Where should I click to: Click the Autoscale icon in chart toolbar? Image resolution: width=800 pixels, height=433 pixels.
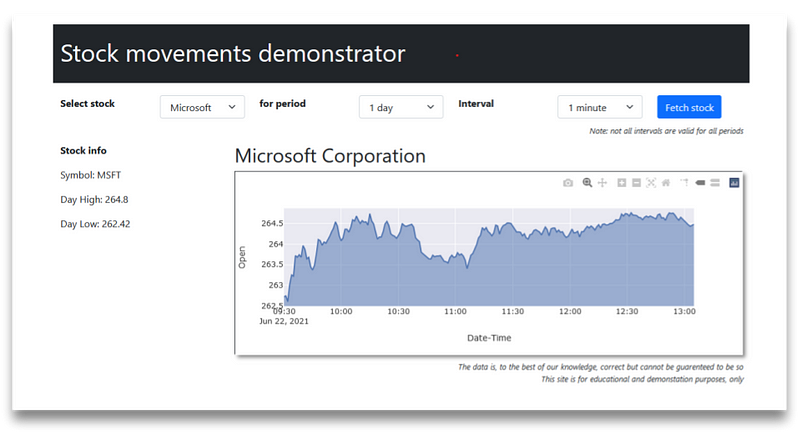point(651,183)
